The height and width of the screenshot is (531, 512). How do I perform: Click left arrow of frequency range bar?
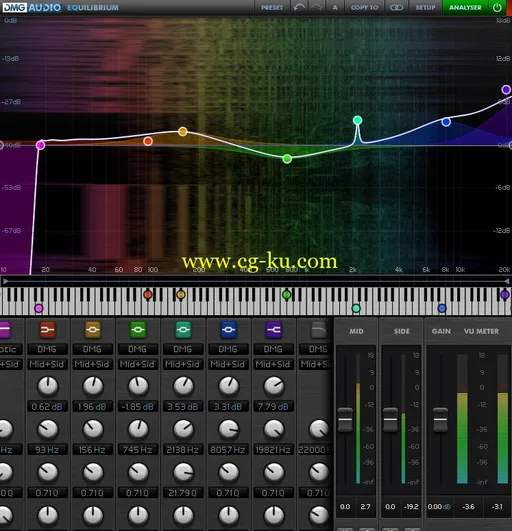click(x=5, y=281)
